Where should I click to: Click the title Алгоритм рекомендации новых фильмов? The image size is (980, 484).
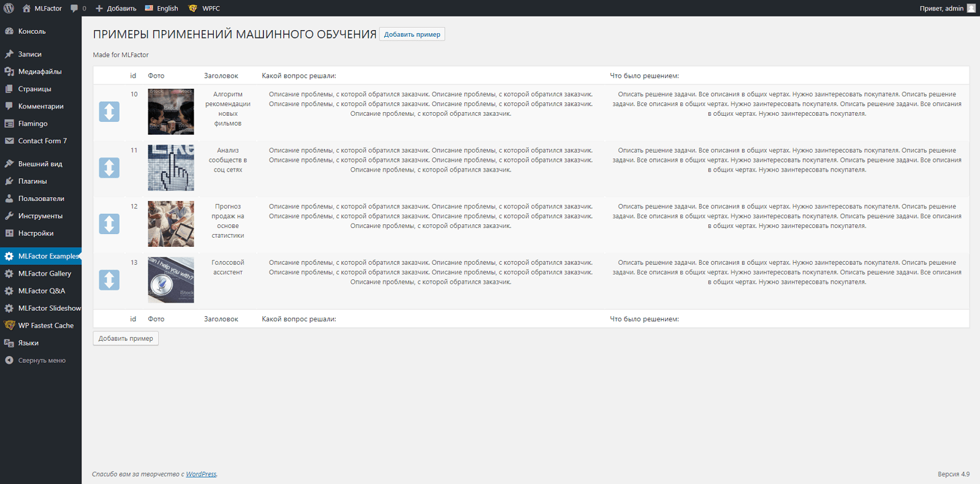(228, 109)
